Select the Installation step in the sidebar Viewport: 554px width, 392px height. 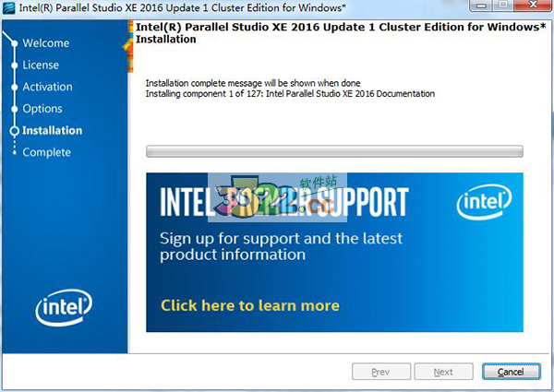53,131
